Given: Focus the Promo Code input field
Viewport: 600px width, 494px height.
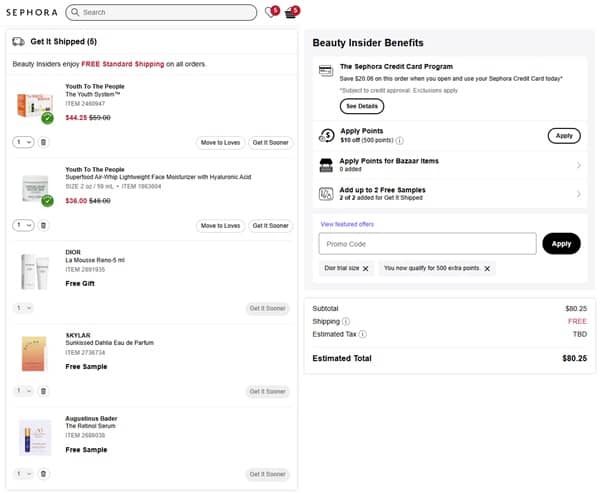Looking at the screenshot, I should 427,244.
